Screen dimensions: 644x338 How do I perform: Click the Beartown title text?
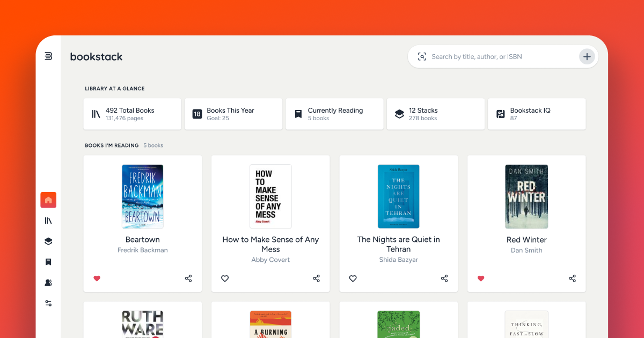click(143, 240)
